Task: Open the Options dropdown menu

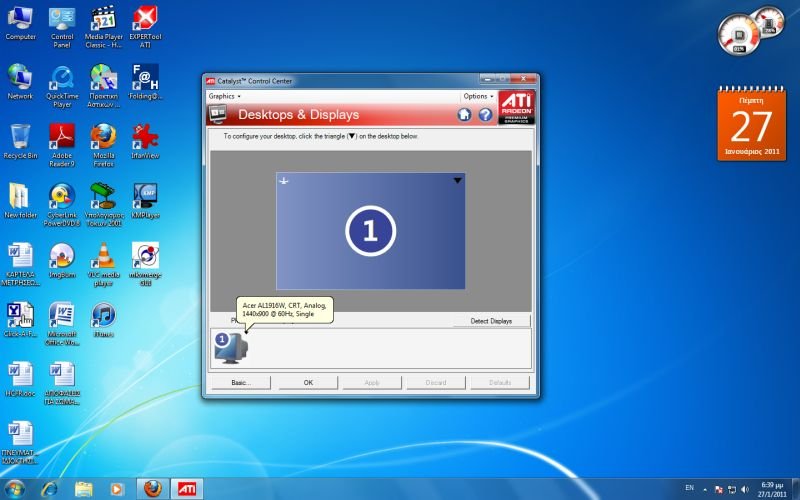Action: 478,96
